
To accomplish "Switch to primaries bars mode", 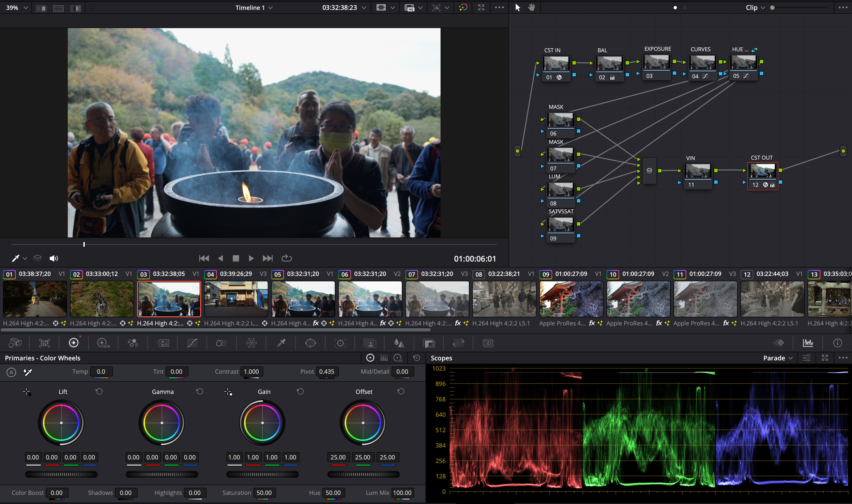I will (384, 358).
